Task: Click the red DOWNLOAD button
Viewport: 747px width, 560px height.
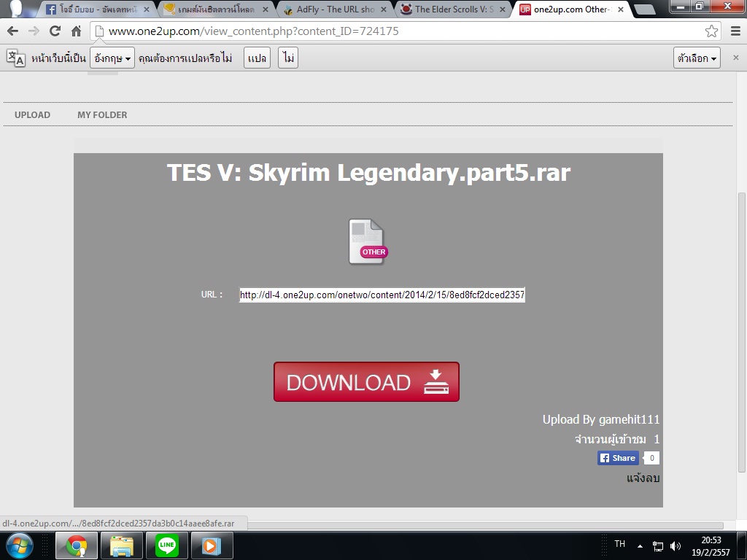Action: (x=366, y=382)
